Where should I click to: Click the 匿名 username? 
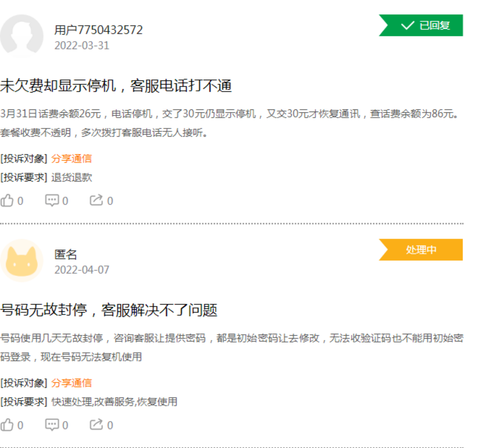click(x=65, y=254)
